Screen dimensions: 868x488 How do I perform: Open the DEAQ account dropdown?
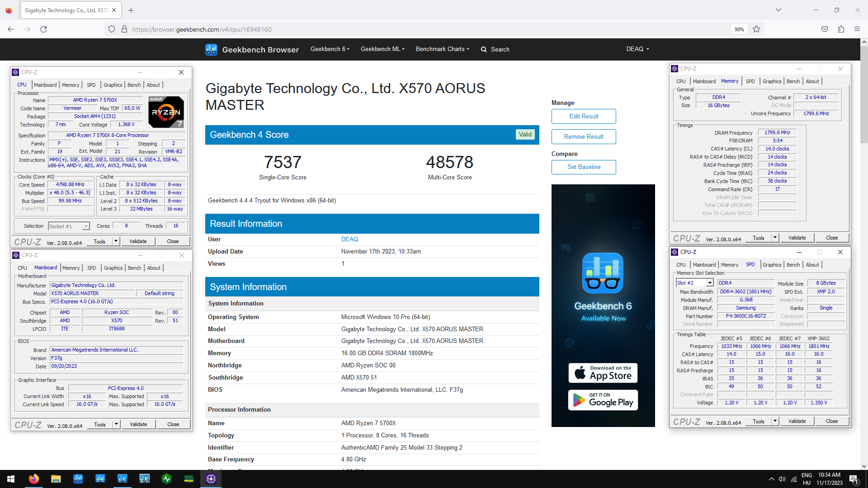(637, 49)
